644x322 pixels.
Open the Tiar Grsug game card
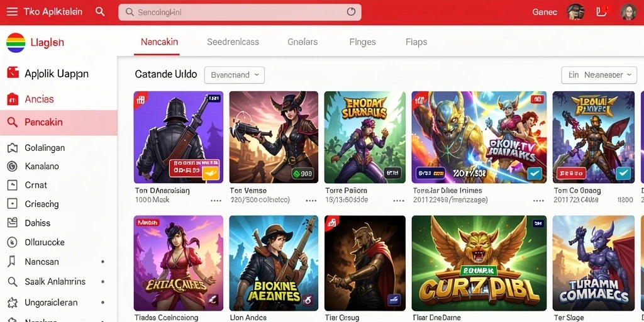[x=365, y=264]
